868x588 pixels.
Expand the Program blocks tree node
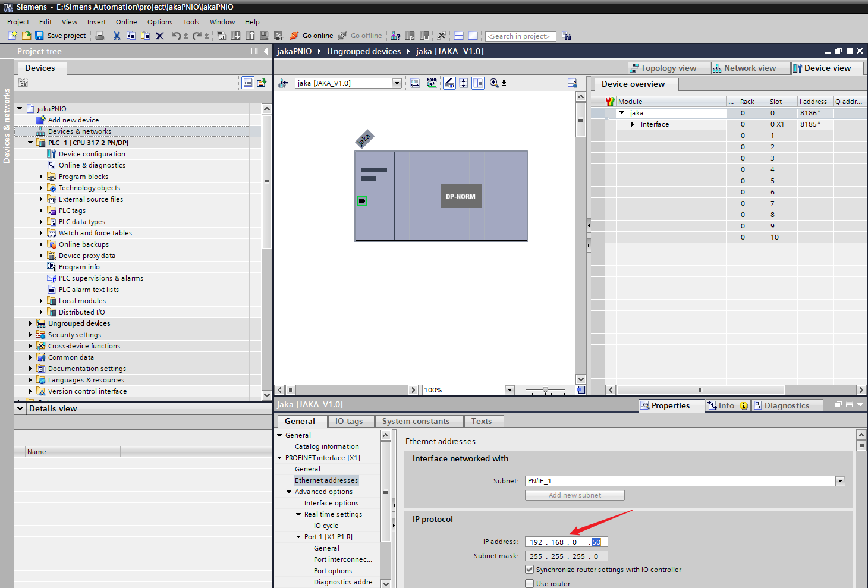[41, 177]
